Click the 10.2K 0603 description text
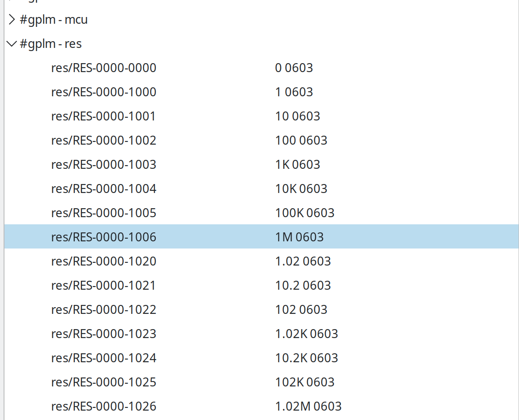This screenshot has height=420, width=519. (x=306, y=358)
